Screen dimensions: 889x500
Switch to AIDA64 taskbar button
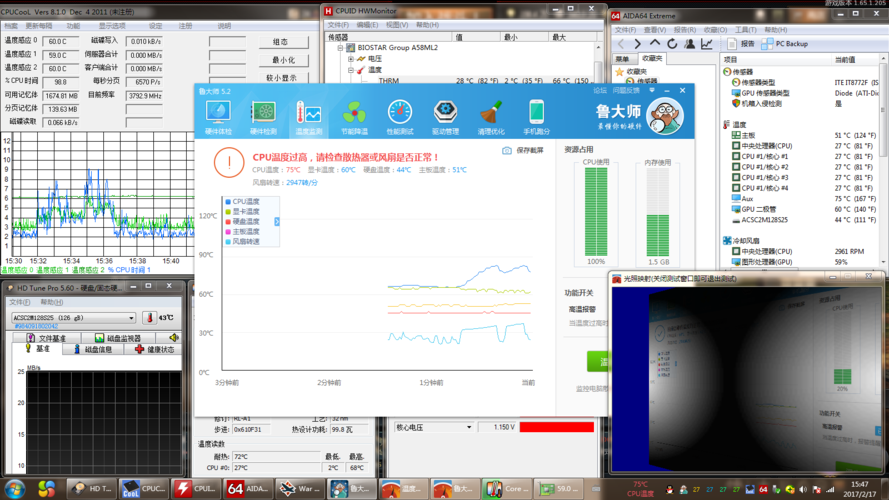247,488
